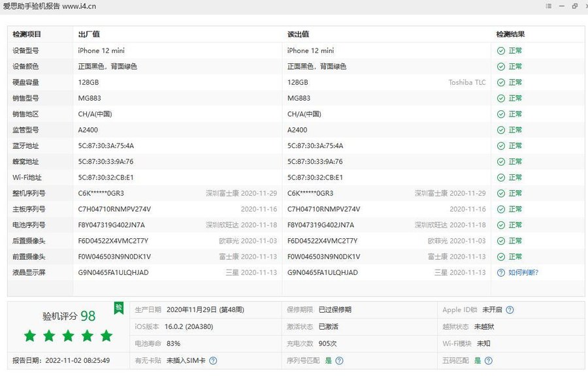Click the green check icon in 监管型号 row
Screen dimensions: 588x376
click(500, 130)
